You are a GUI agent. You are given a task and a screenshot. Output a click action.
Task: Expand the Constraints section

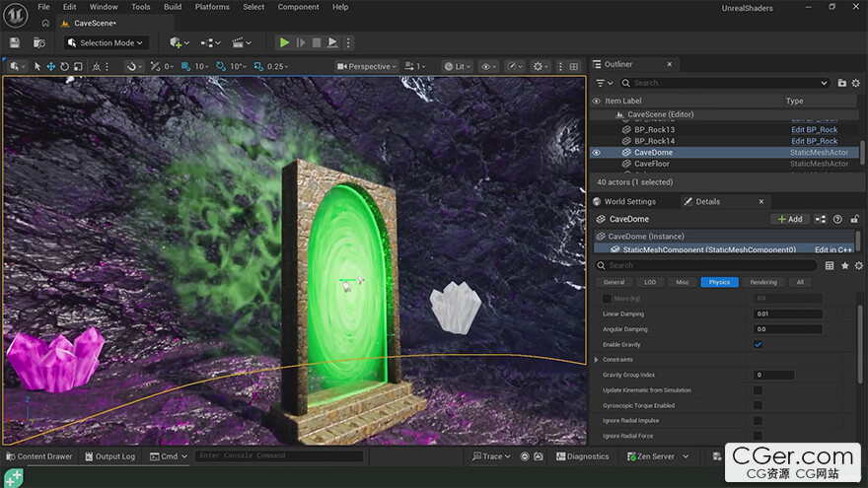597,360
